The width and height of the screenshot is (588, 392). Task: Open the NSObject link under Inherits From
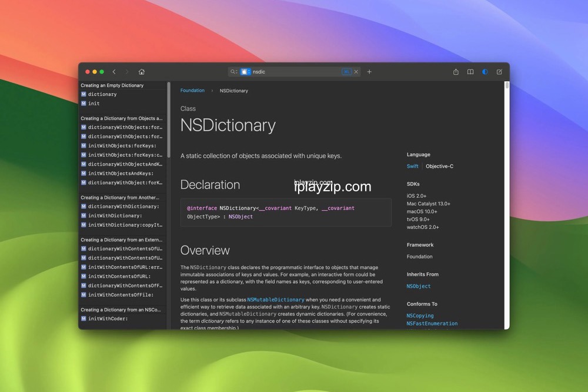pyautogui.click(x=419, y=286)
